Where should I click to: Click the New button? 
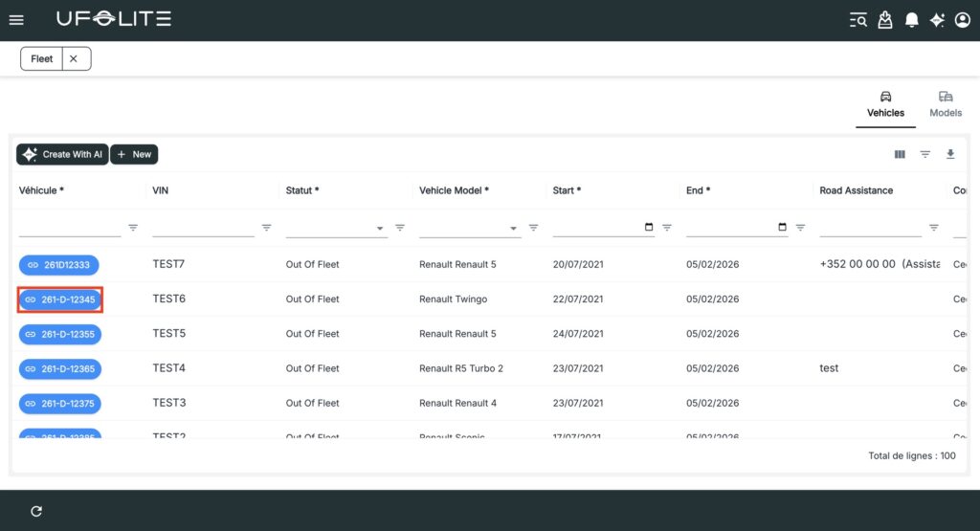(x=134, y=154)
